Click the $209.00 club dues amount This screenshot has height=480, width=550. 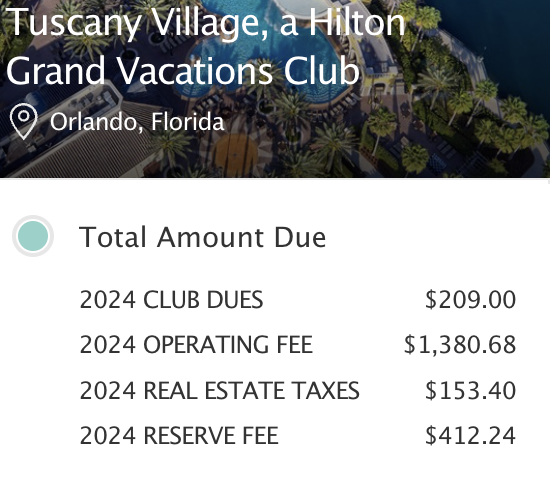click(x=470, y=300)
